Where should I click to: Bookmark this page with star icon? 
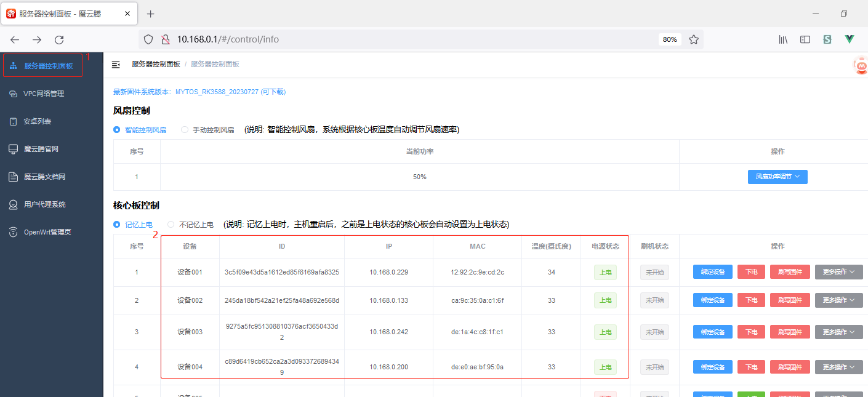point(694,39)
